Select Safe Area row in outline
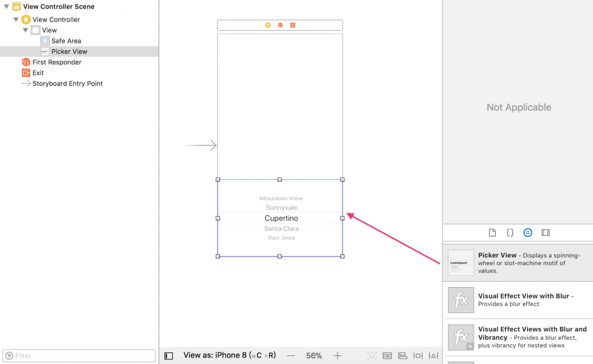 coord(79,41)
